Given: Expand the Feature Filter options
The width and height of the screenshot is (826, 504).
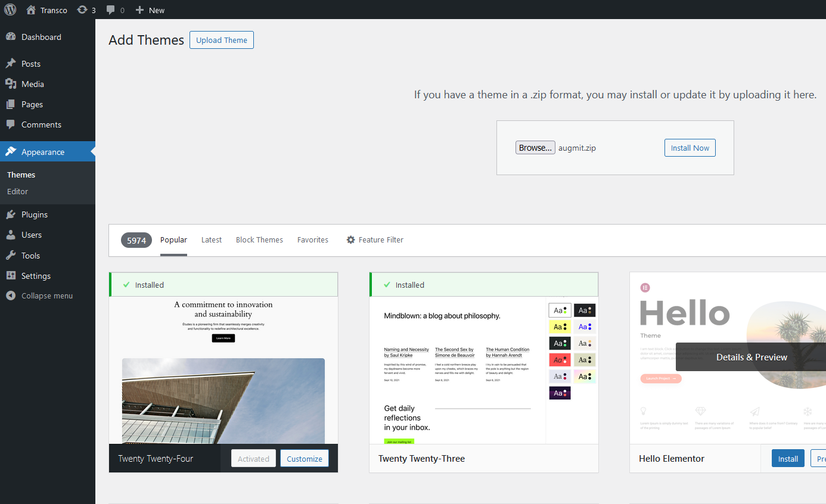Looking at the screenshot, I should [x=375, y=239].
